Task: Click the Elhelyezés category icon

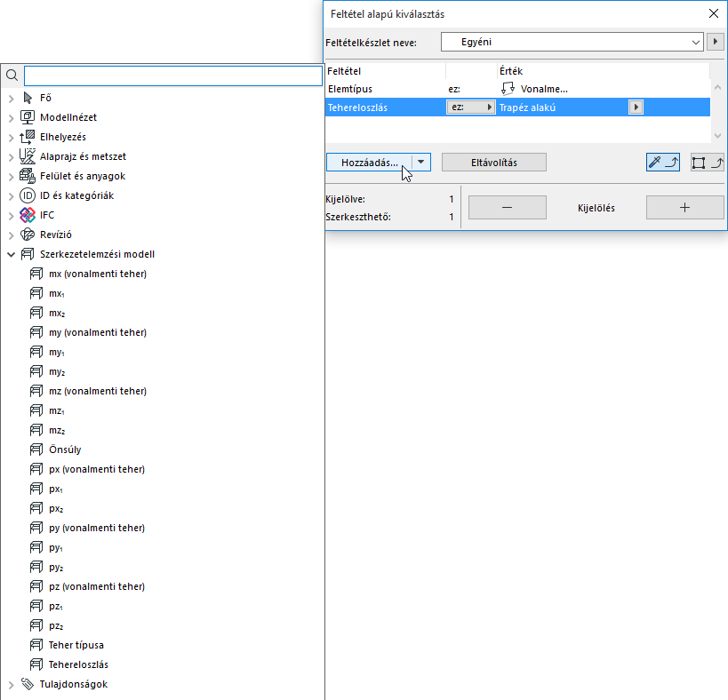Action: tap(28, 137)
